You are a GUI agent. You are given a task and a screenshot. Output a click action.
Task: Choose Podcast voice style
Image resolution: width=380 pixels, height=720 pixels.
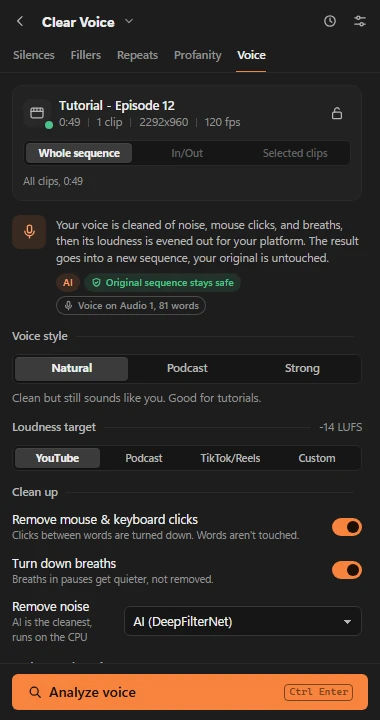point(187,368)
